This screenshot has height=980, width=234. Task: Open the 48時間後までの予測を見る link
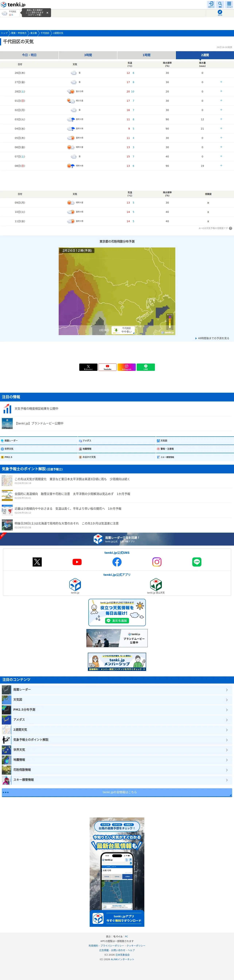coord(212,338)
